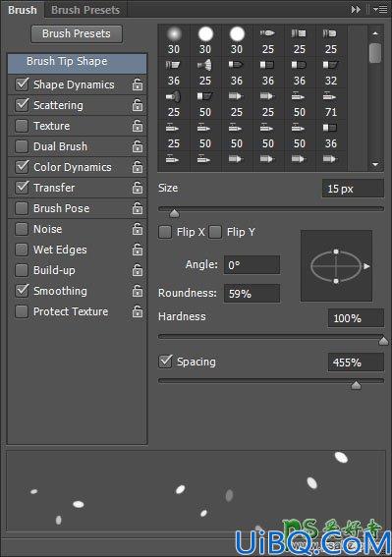Enable the Texture checkbox

coord(22,126)
